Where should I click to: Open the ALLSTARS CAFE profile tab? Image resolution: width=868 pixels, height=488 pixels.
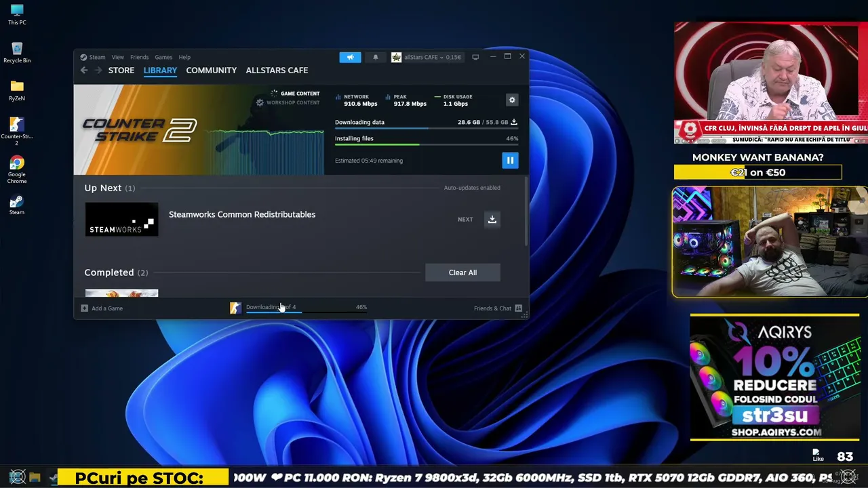[x=277, y=70]
